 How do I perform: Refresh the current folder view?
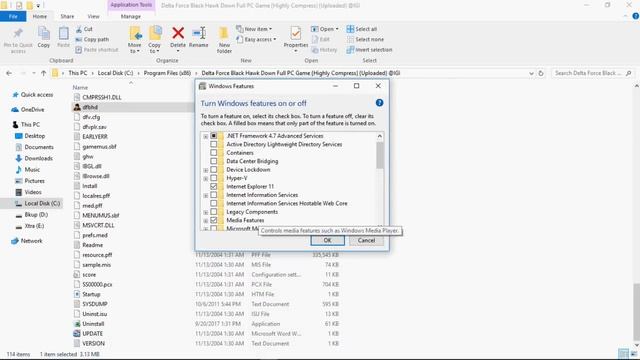(541, 73)
